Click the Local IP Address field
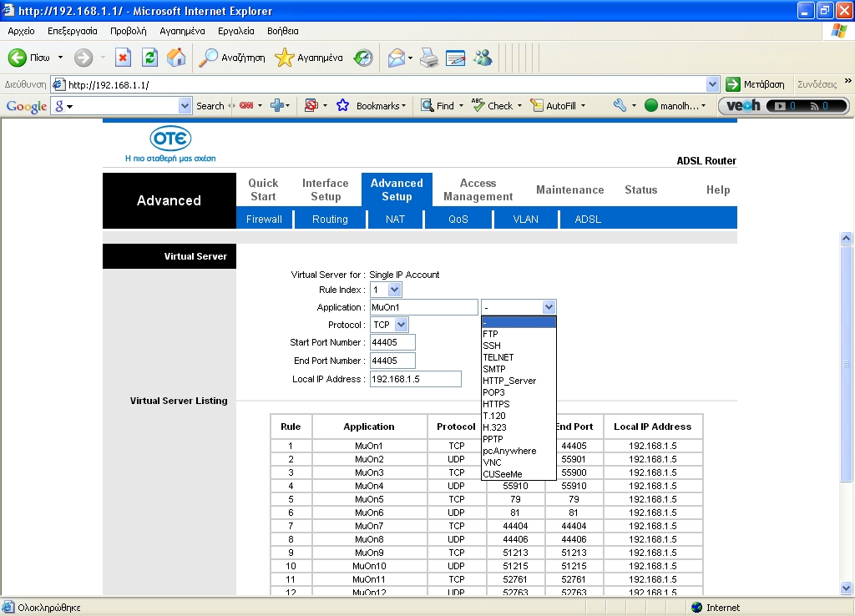855x616 pixels. click(416, 380)
